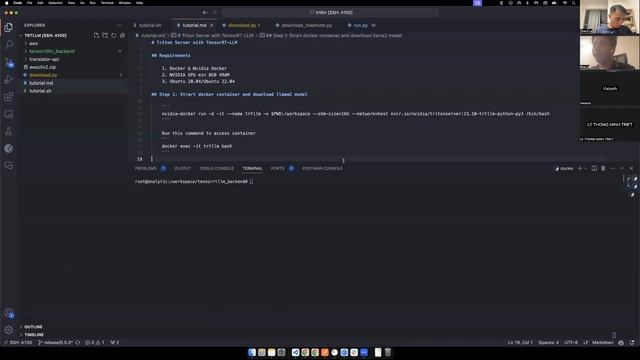Open the Testing flask icon view
The height and width of the screenshot is (360, 640).
[9, 131]
